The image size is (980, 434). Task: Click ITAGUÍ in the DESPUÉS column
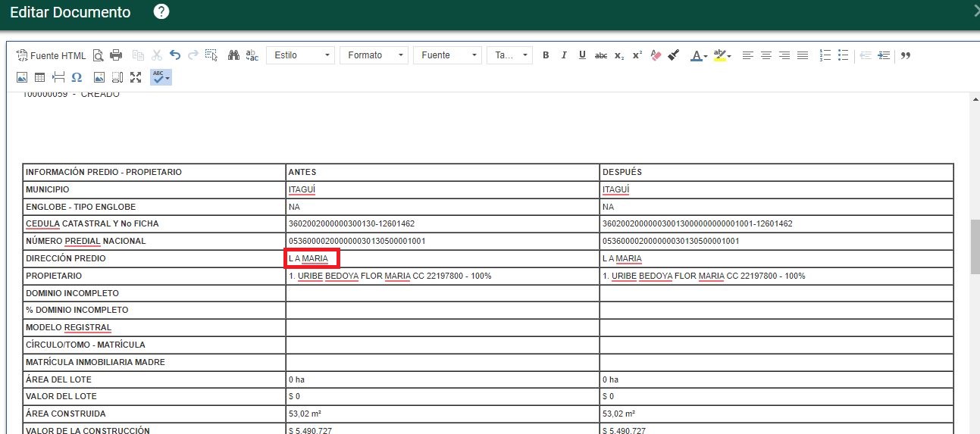pyautogui.click(x=615, y=189)
